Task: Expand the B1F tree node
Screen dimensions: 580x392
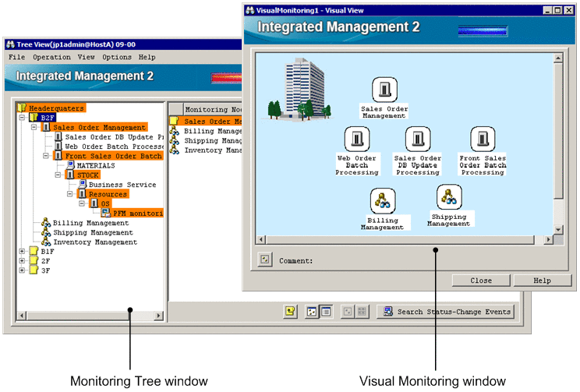Action: pyautogui.click(x=21, y=252)
